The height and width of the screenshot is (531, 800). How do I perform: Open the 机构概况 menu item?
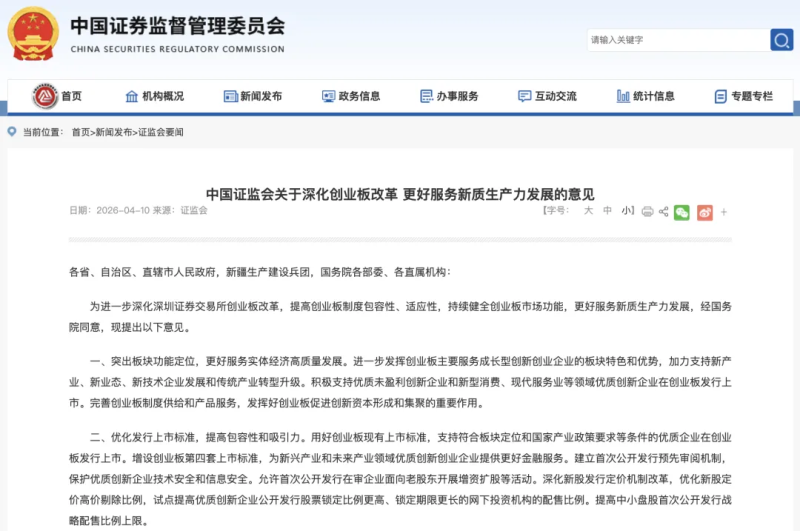(163, 96)
